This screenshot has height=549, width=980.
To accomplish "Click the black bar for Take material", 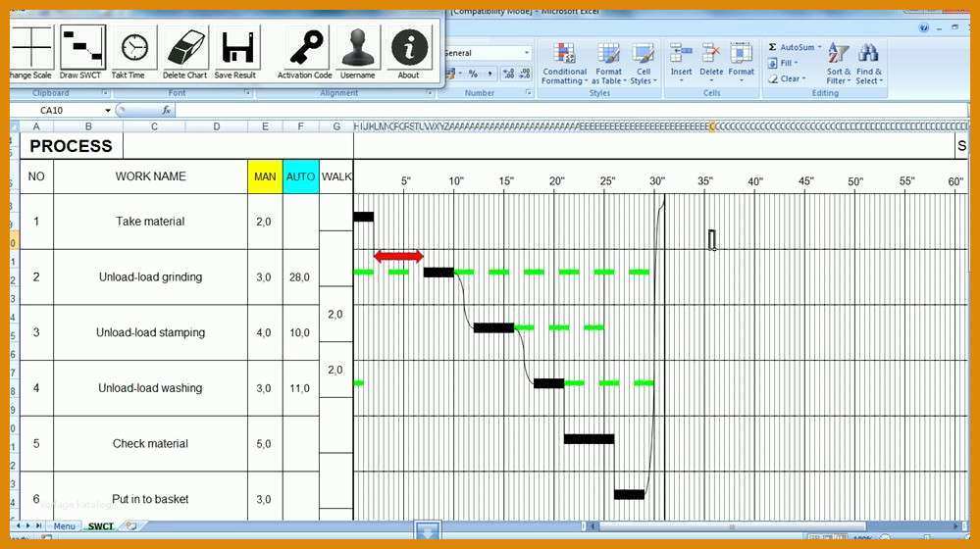I will coord(363,217).
